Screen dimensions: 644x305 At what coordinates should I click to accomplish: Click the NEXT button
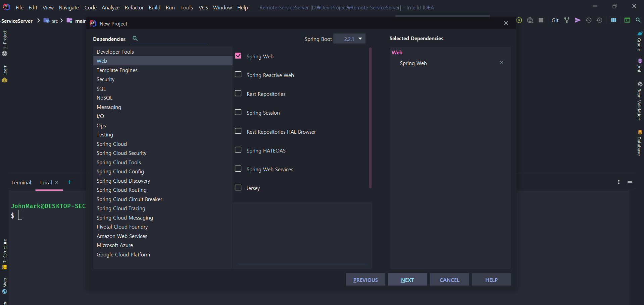[407, 280]
